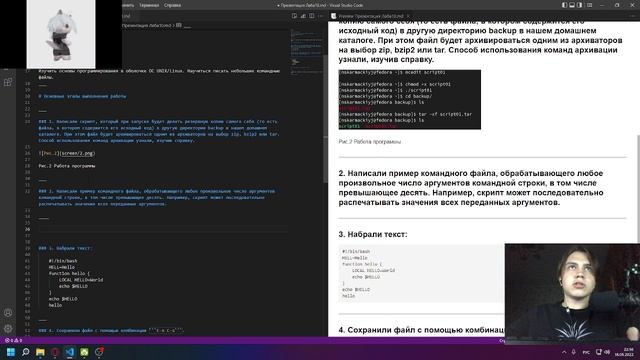The width and height of the screenshot is (640, 360).
Task: Click the volume speaker icon in system tray
Action: pyautogui.click(x=607, y=352)
